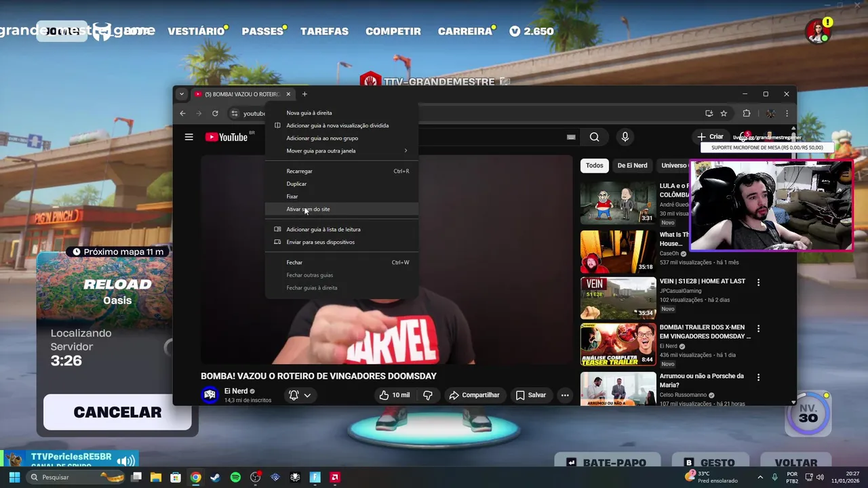Choose Enviar para seus dispositivos

point(342,242)
